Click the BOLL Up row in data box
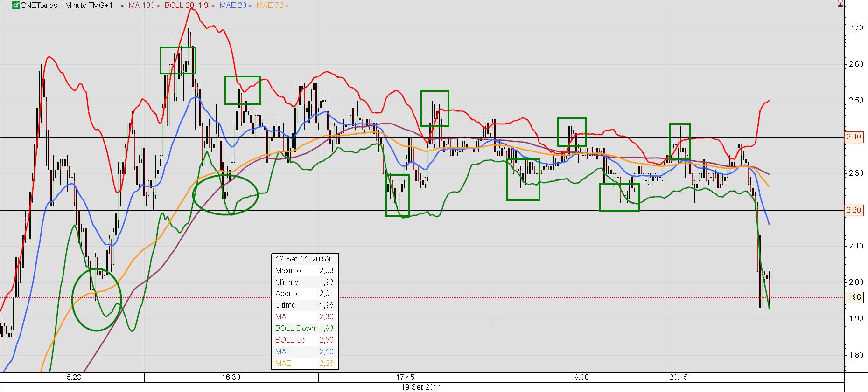The image size is (868, 392). (x=304, y=340)
